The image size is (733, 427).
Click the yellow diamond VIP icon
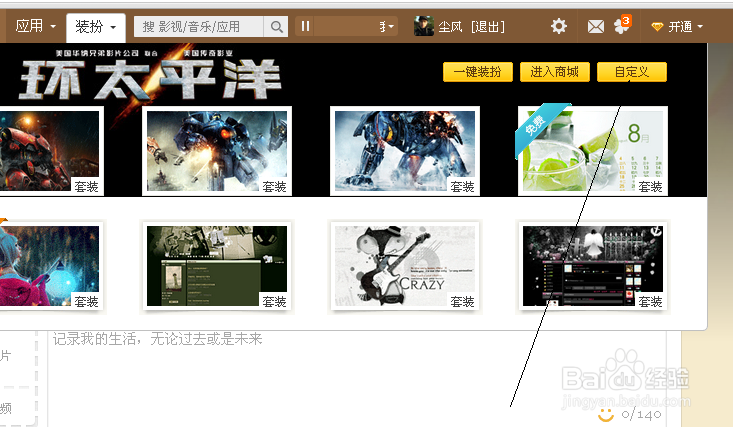pos(657,27)
